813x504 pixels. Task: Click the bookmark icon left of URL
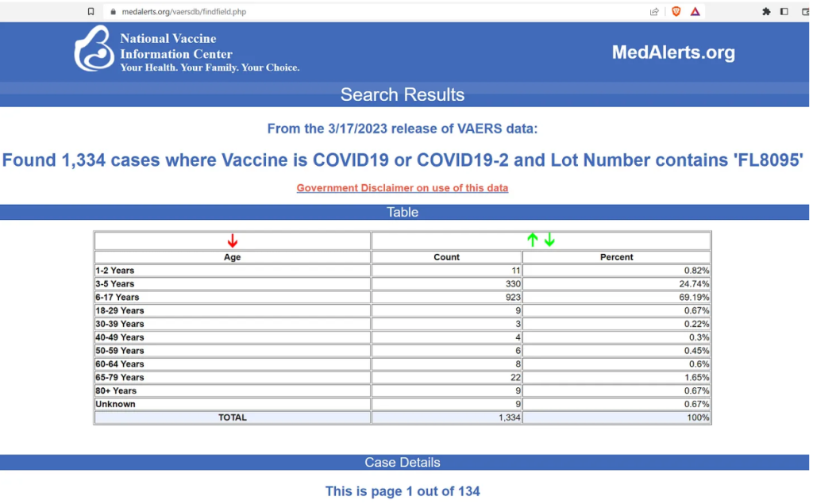pos(91,12)
